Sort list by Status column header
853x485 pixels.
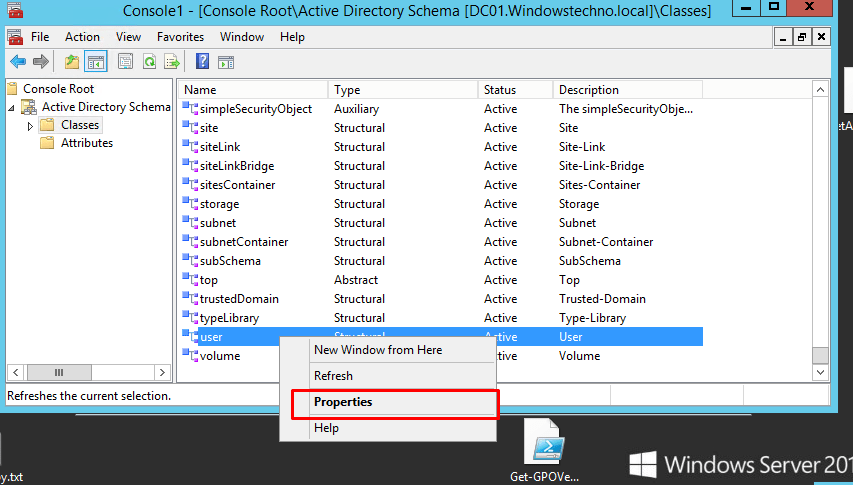pyautogui.click(x=516, y=90)
